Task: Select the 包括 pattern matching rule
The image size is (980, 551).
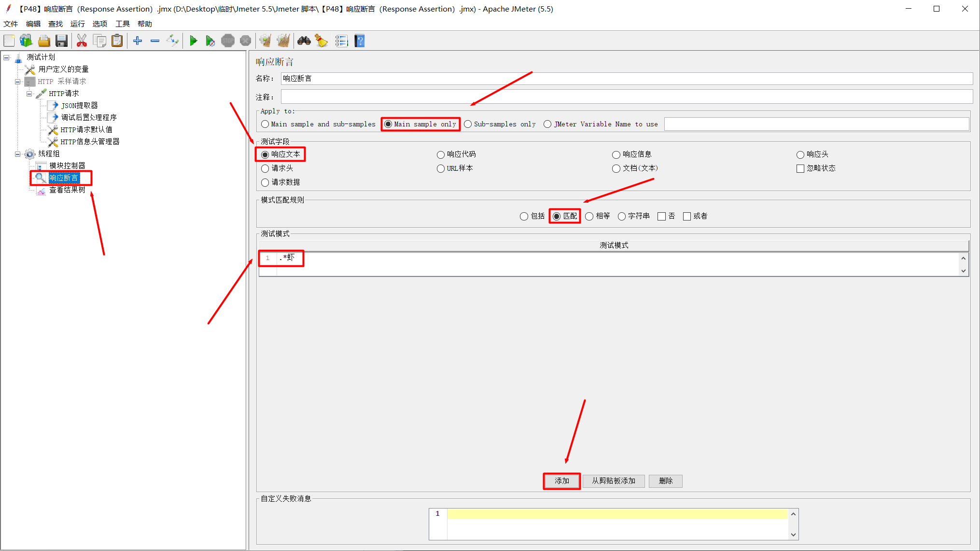Action: pos(524,216)
